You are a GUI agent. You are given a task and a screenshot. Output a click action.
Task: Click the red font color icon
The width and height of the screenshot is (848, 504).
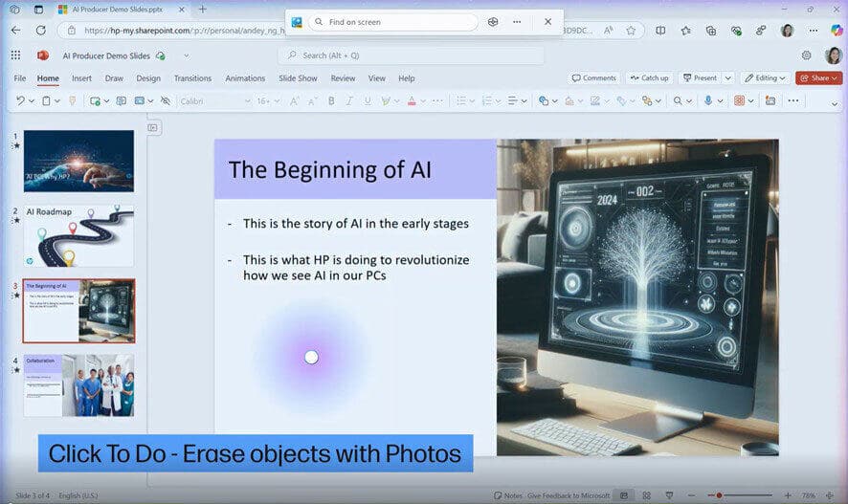(412, 101)
